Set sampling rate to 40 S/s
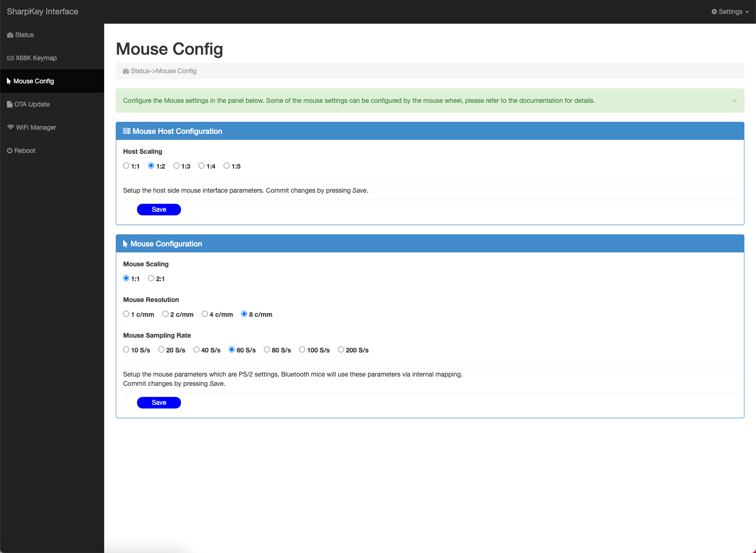Screen dimensions: 756x553 196,350
